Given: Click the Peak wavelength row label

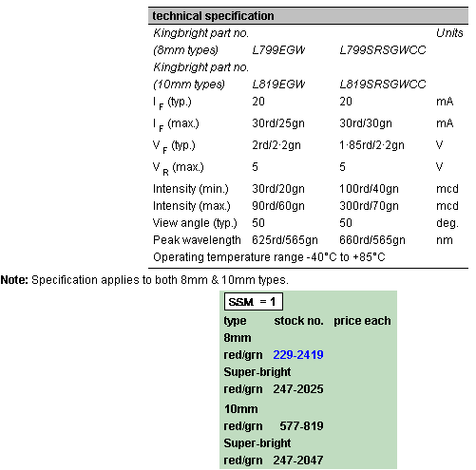Looking at the screenshot, I should click(x=197, y=240).
